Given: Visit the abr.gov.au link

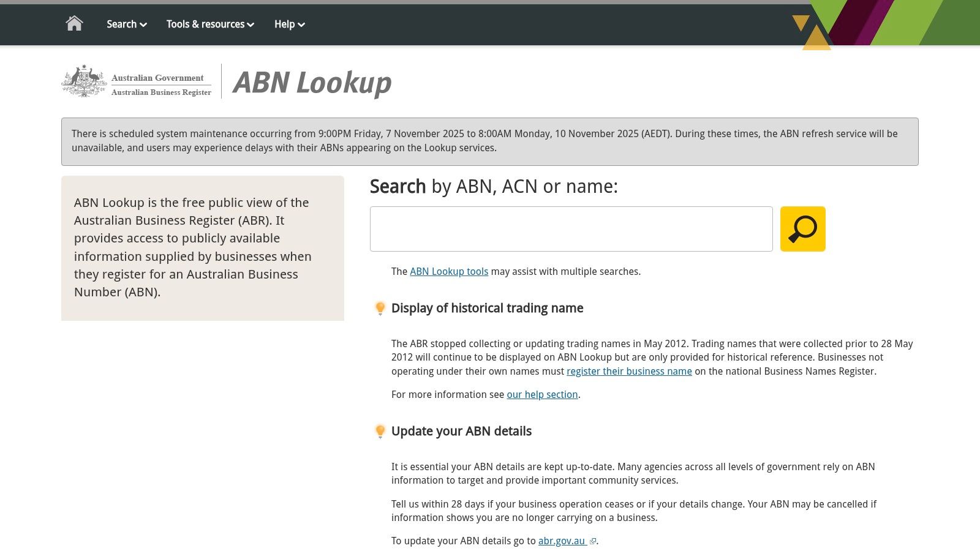Looking at the screenshot, I should point(562,541).
